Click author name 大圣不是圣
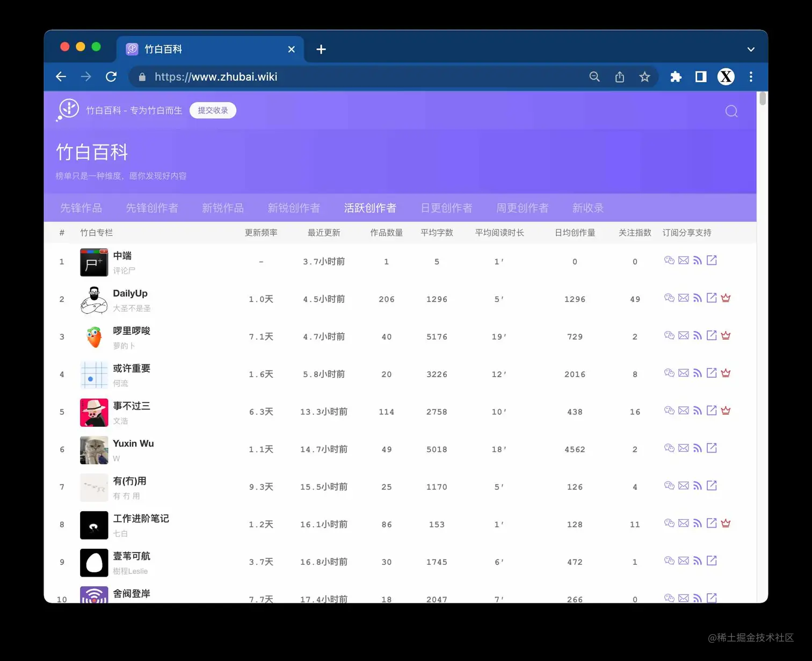This screenshot has height=661, width=812. click(132, 308)
